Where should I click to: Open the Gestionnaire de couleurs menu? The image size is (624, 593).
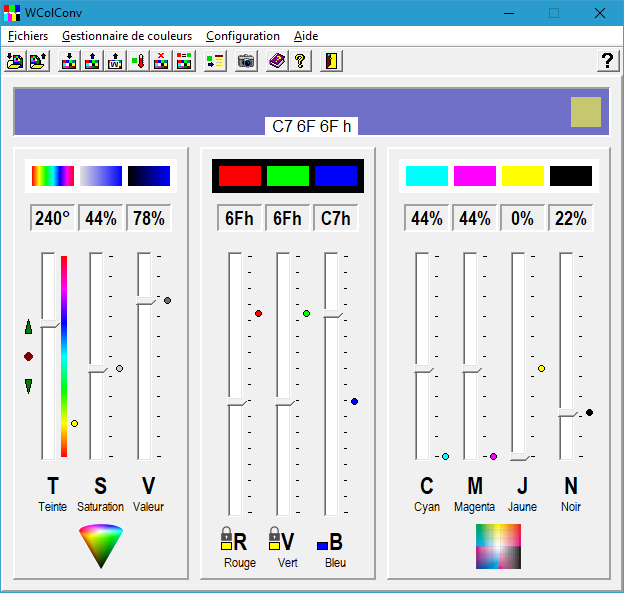127,36
